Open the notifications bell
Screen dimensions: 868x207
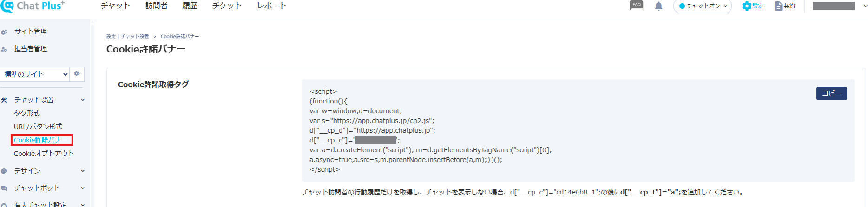point(658,6)
